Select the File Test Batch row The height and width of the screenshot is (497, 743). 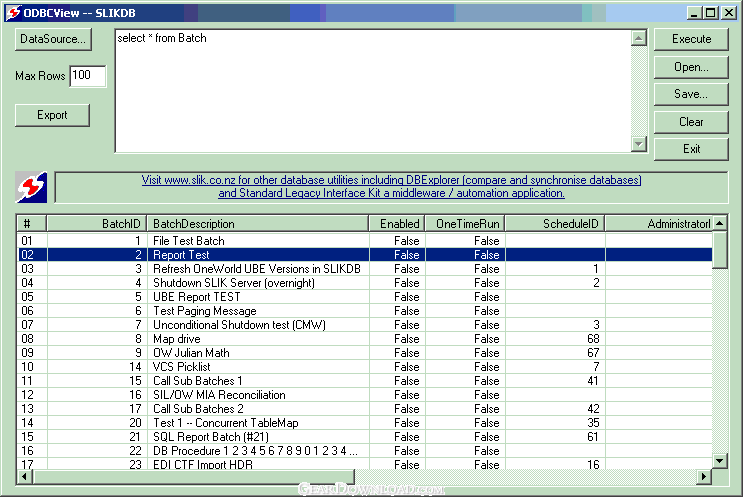coord(188,241)
